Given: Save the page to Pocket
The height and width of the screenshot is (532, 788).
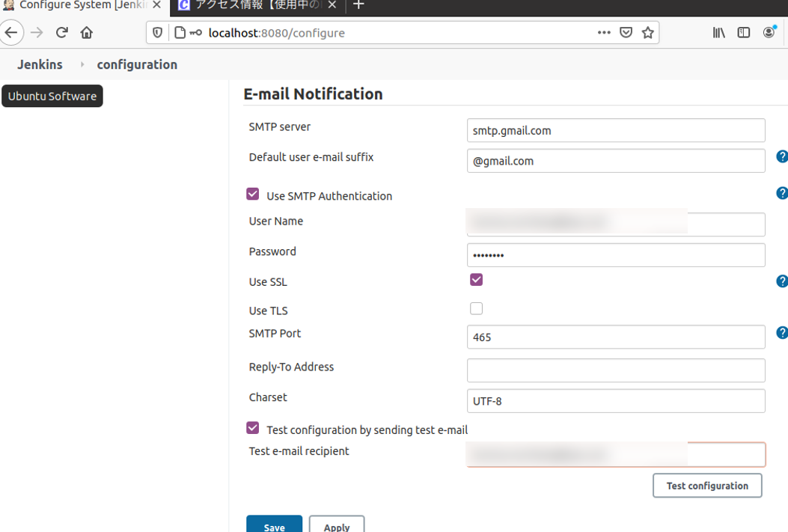Looking at the screenshot, I should click(x=626, y=33).
